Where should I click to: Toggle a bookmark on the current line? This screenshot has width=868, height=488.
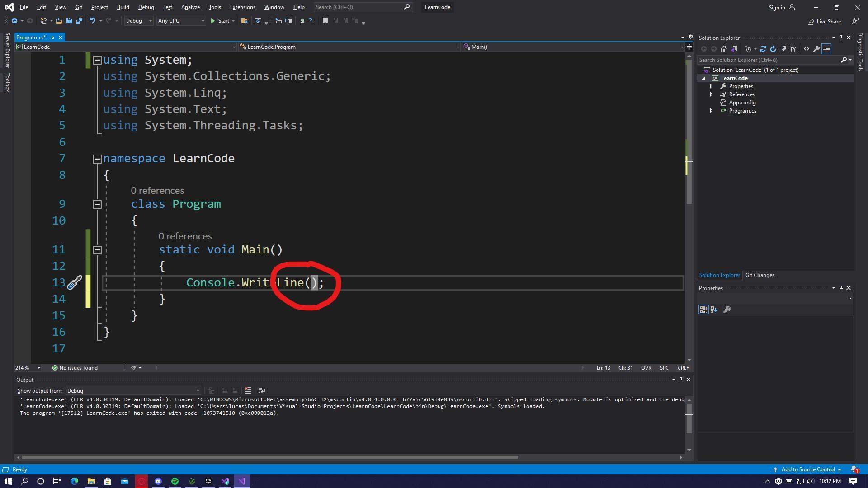[325, 21]
